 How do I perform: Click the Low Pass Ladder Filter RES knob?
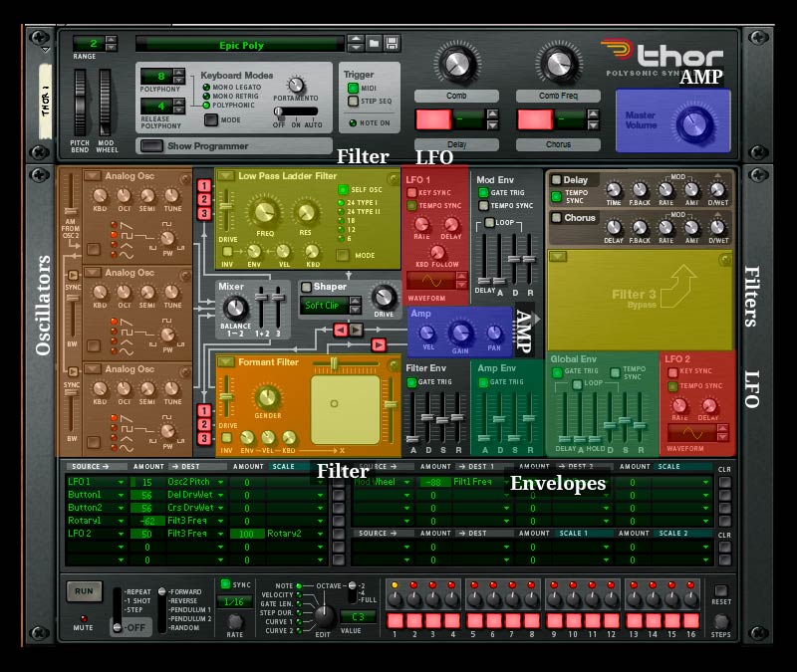[306, 213]
